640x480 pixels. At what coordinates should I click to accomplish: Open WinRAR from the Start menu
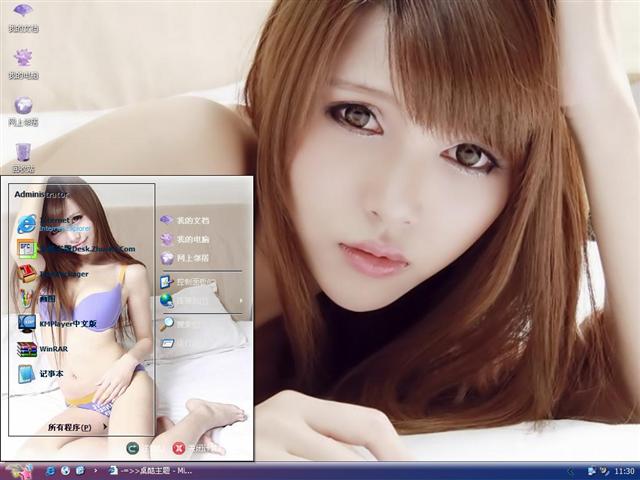click(42, 349)
